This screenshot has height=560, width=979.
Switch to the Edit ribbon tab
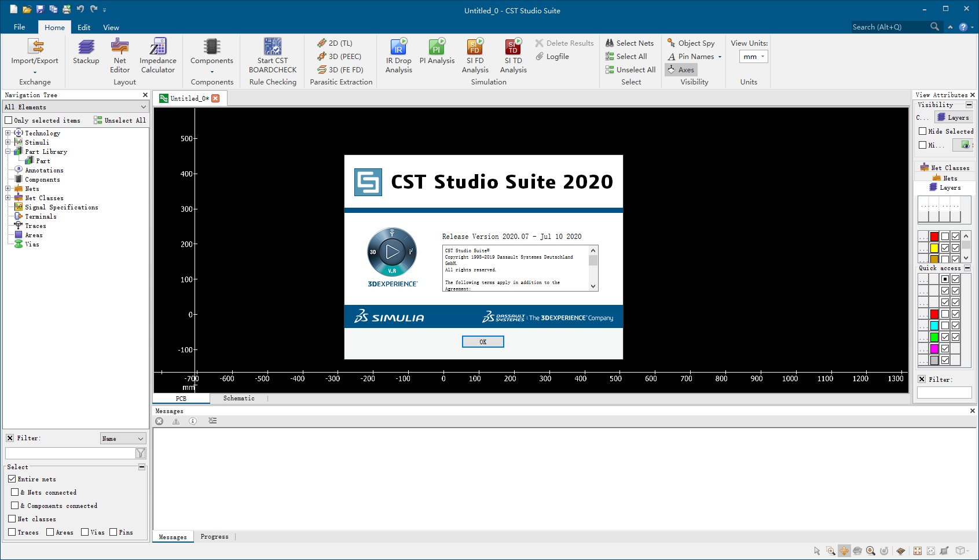[x=84, y=27]
